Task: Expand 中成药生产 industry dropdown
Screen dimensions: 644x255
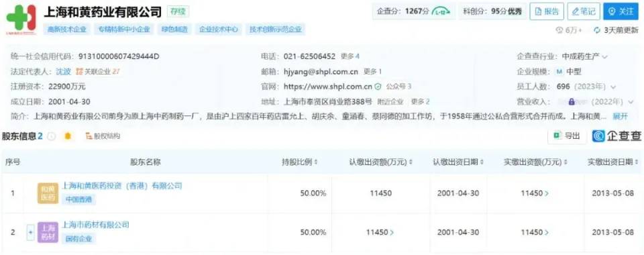Action: pyautogui.click(x=604, y=56)
